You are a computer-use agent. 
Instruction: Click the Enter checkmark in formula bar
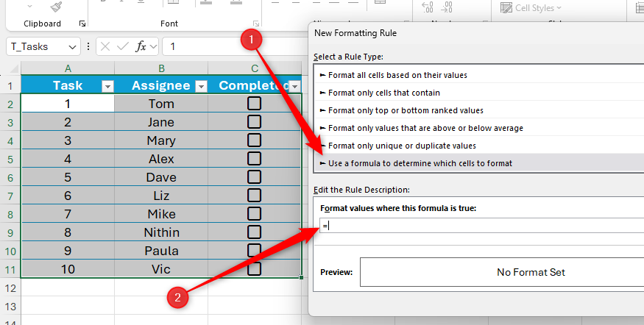point(122,46)
